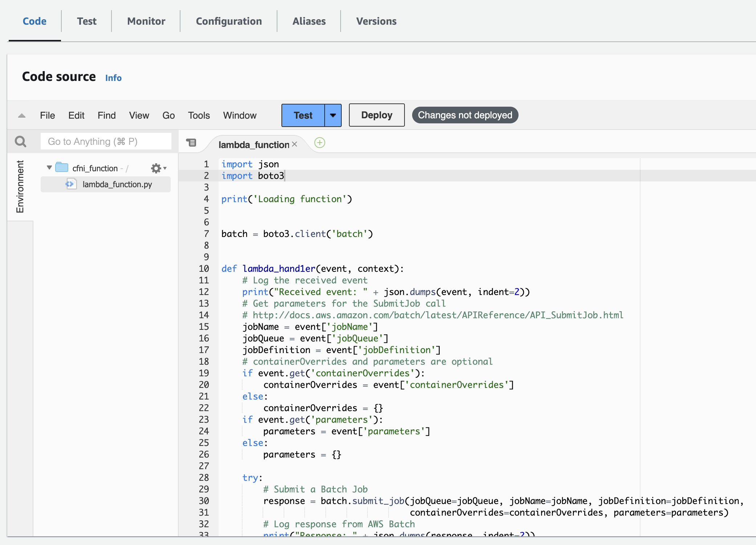
Task: Open the File menu
Action: coord(47,115)
